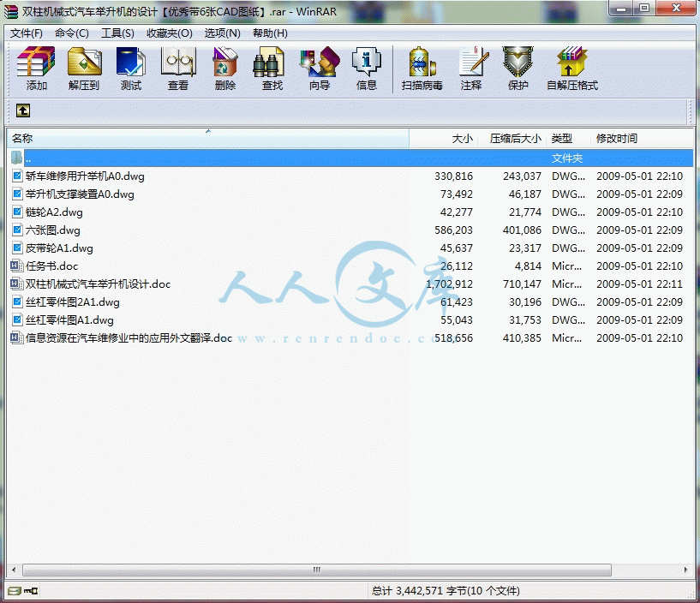Open the 查找 (Find) binoculars icon
The width and height of the screenshot is (700, 603).
pyautogui.click(x=272, y=69)
